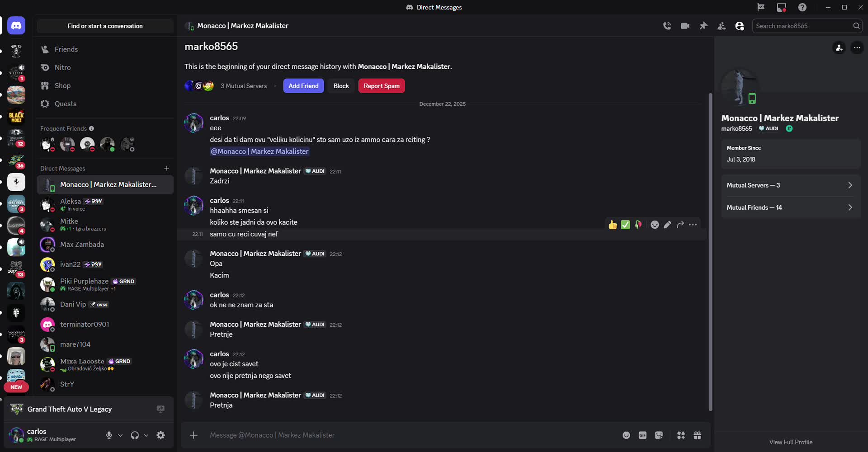Expand the Mutual Friends list
This screenshot has width=868, height=452.
tap(790, 207)
